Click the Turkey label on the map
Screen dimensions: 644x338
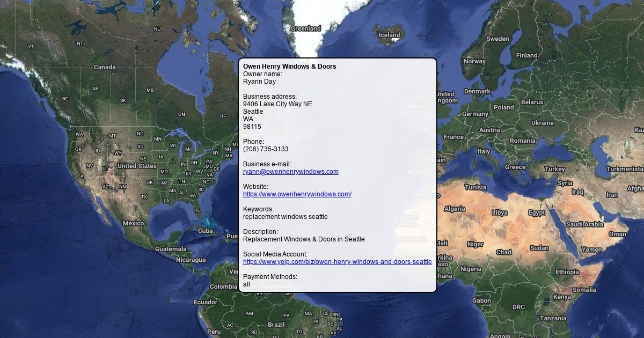[x=554, y=169]
